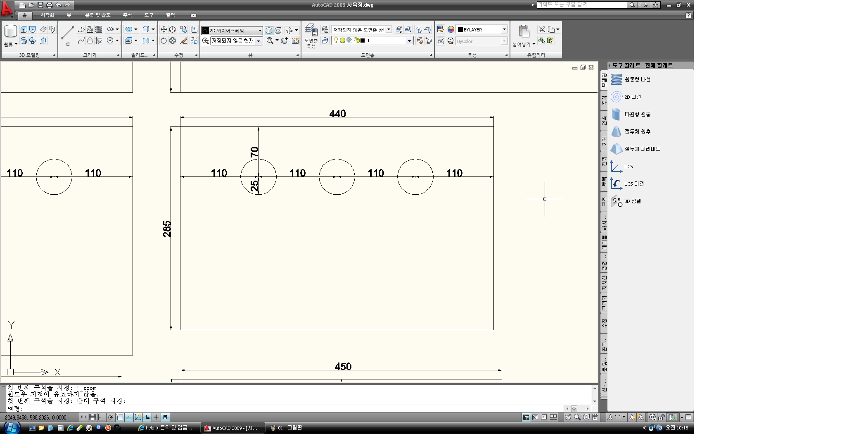Screen dimensions: 868x434
Task: Toggle Grid display in status bar
Action: click(x=92, y=417)
